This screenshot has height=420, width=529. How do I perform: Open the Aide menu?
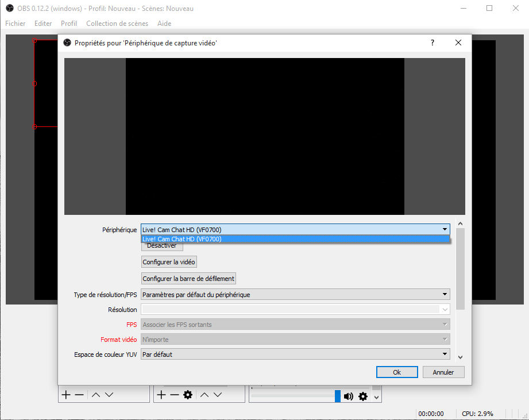(x=164, y=24)
